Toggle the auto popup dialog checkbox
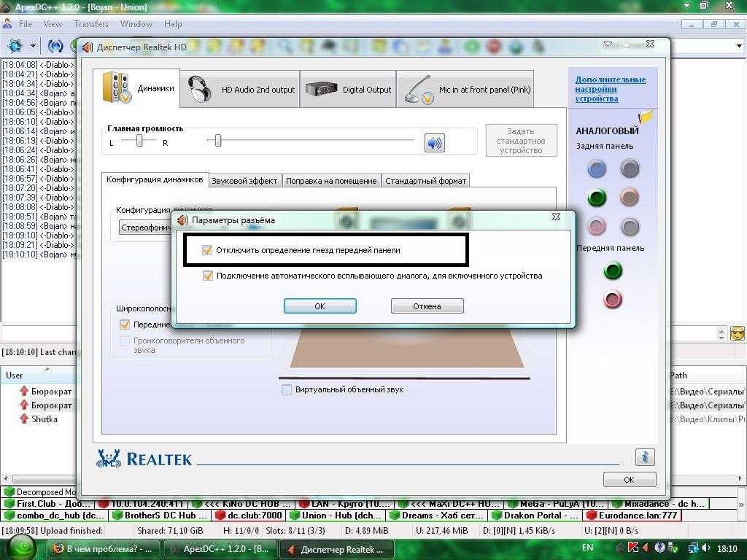The image size is (747, 560). [x=208, y=276]
